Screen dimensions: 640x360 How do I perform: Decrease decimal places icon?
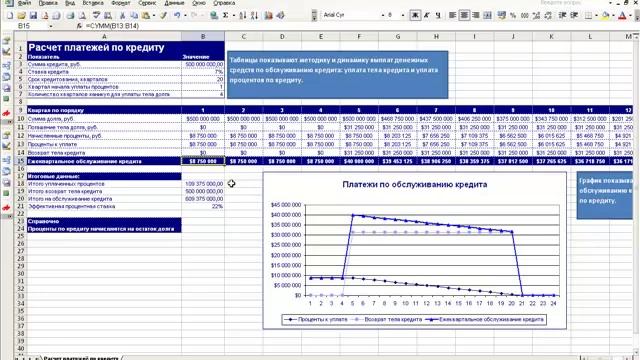(x=548, y=16)
